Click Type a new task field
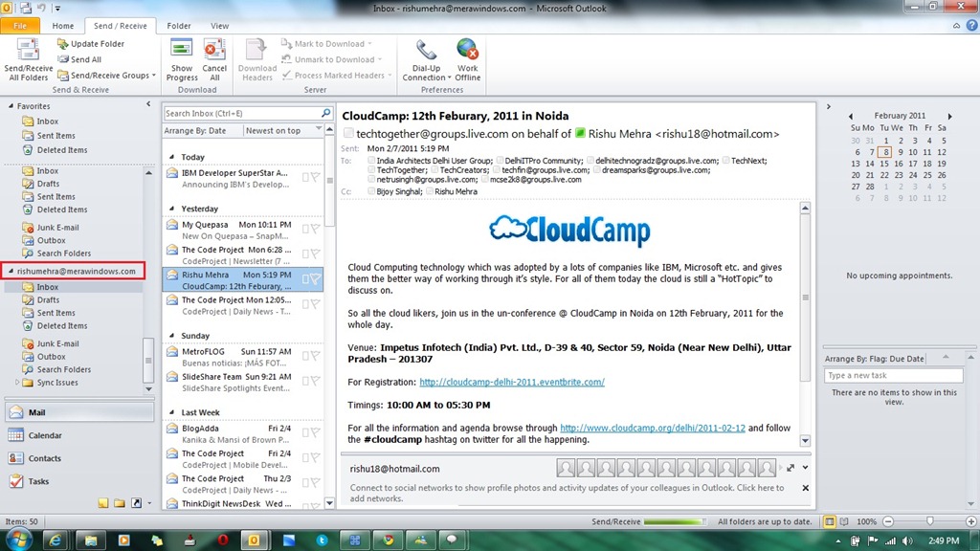Screen dimensions: 980x551 click(893, 375)
